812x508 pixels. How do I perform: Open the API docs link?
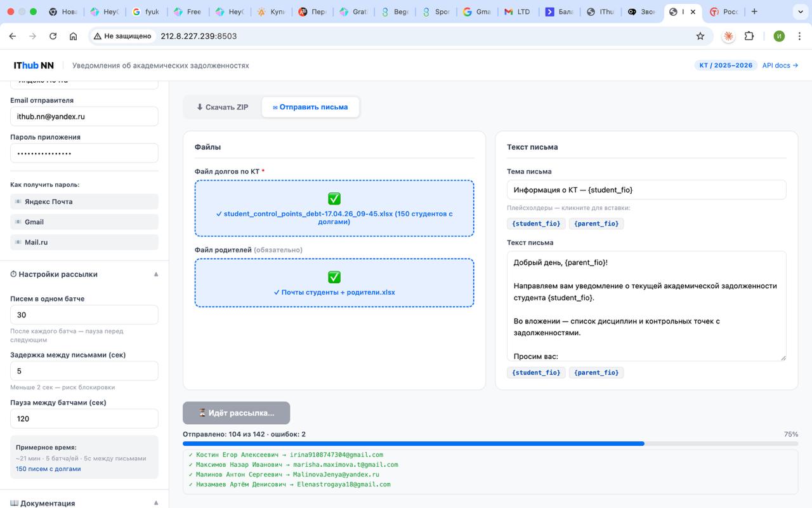(x=780, y=65)
